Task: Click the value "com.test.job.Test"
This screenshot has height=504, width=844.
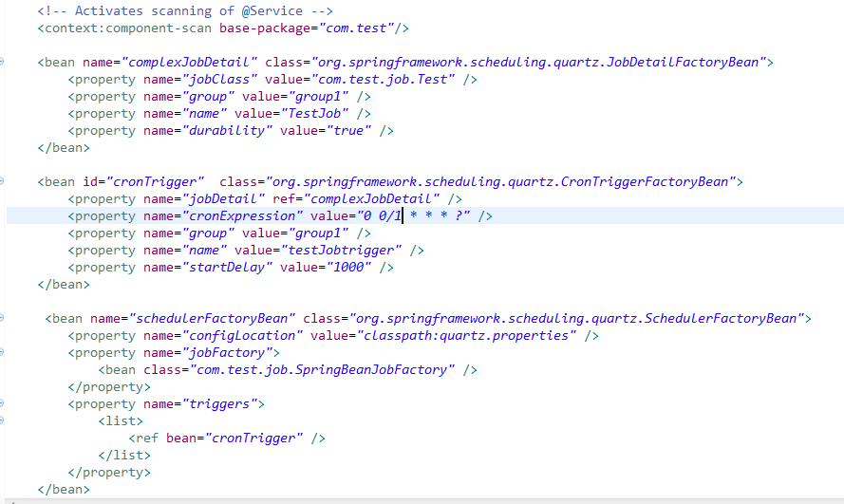Action: coord(383,80)
